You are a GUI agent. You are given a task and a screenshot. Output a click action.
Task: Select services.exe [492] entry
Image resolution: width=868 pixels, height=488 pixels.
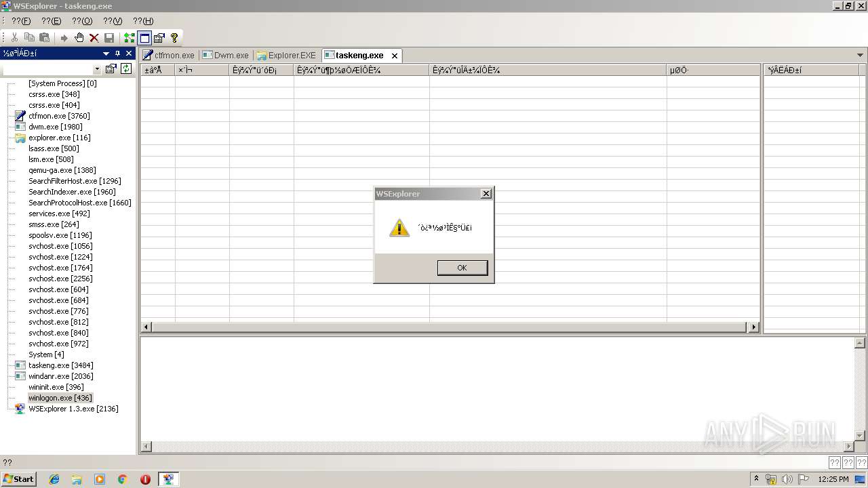coord(59,213)
